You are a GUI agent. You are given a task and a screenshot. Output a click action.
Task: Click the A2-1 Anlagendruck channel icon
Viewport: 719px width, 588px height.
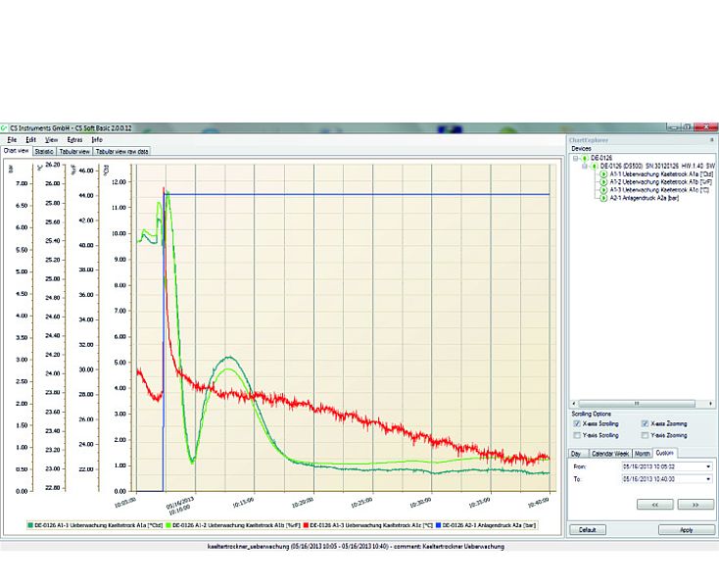click(x=602, y=198)
